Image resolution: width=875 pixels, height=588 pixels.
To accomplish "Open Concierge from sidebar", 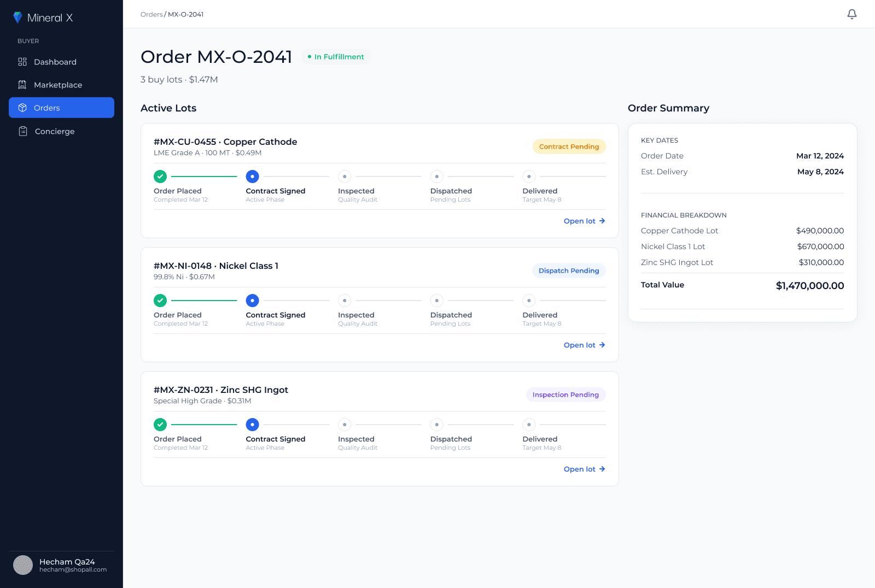I will 61,131.
